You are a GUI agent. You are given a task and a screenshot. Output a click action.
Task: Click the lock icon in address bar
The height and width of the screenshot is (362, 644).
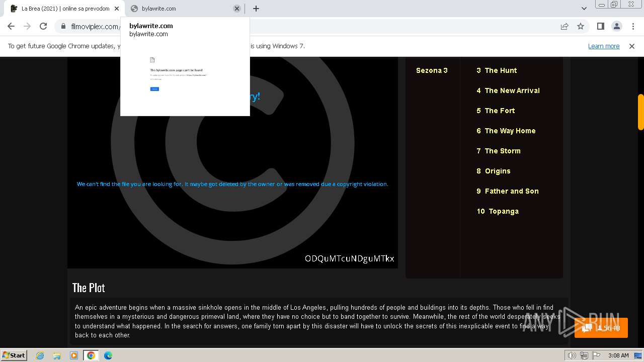point(63,27)
